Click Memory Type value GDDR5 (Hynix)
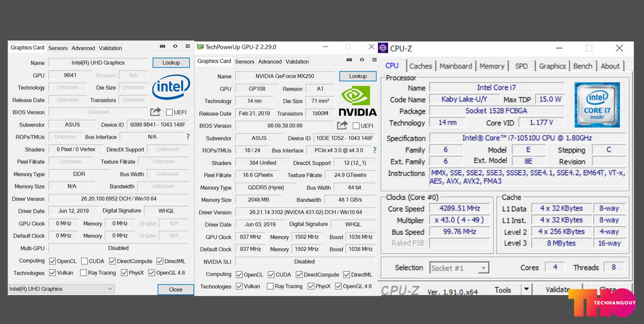 point(267,188)
